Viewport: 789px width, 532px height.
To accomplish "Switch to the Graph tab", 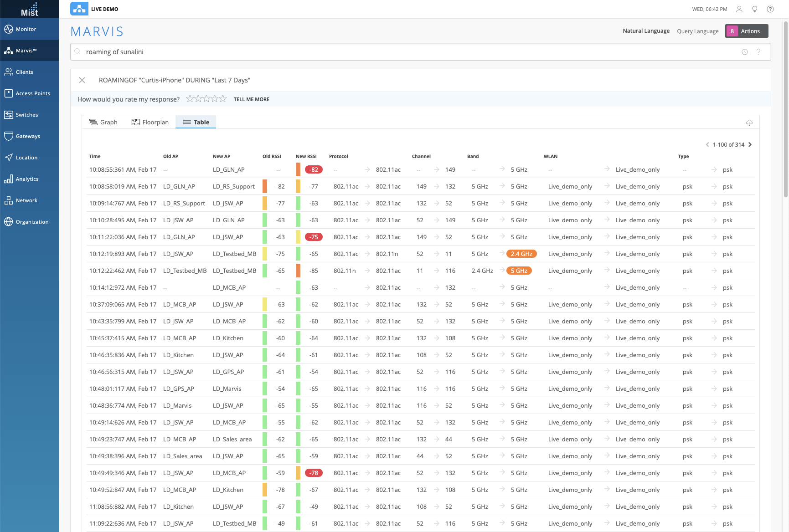I will pos(103,122).
